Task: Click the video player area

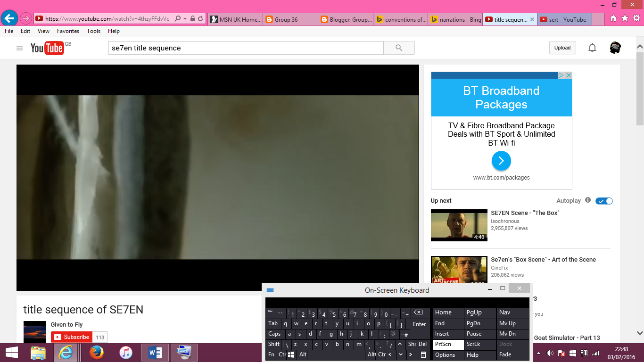Action: pyautogui.click(x=218, y=177)
